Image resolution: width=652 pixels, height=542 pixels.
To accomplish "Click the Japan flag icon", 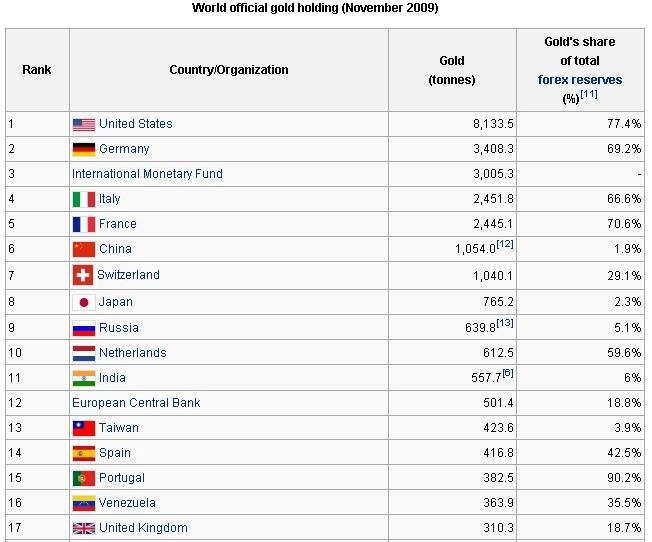I will (x=84, y=302).
